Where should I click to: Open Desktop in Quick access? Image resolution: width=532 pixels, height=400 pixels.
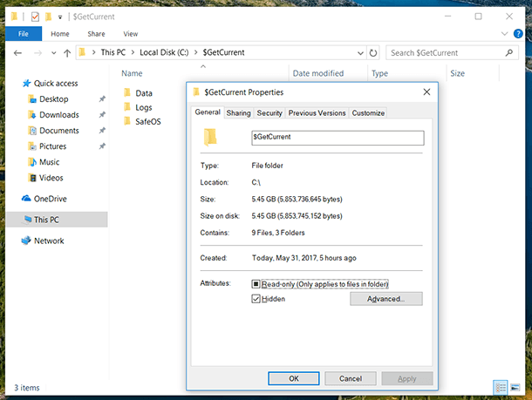tap(53, 99)
